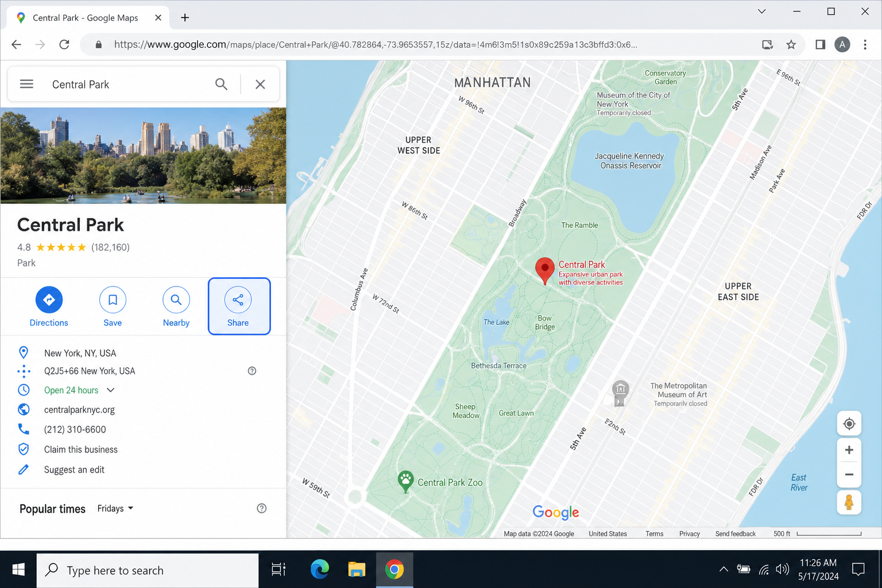Open the Fridays day dropdown
882x588 pixels.
click(x=115, y=509)
